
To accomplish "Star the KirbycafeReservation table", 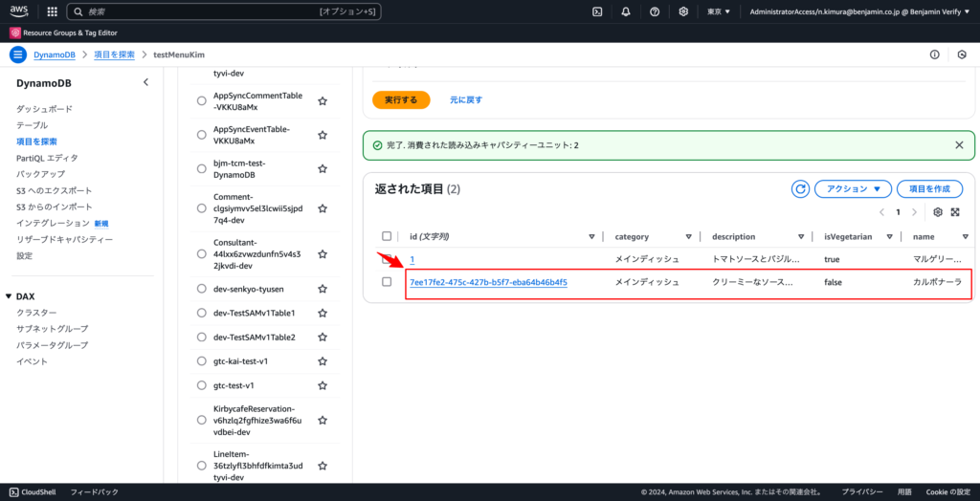I will click(x=323, y=420).
